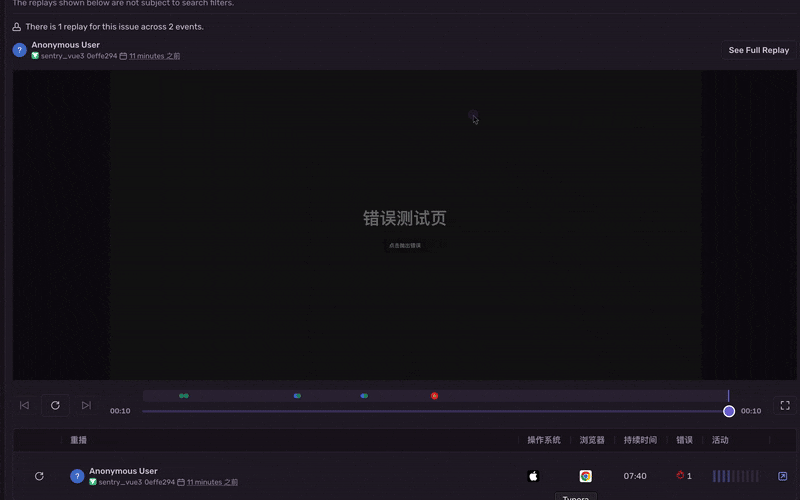Click the elapsed time 00:10 left of the scrubber
Image resolution: width=800 pixels, height=500 pixels.
coord(120,411)
